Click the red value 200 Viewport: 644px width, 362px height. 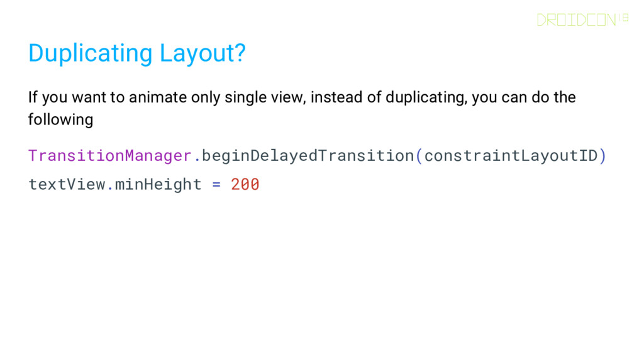pyautogui.click(x=245, y=184)
